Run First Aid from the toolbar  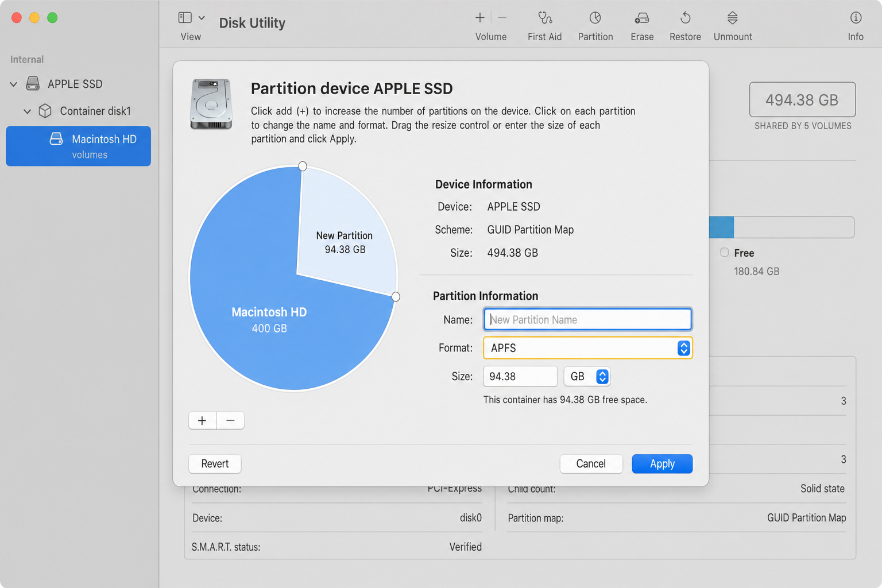545,18
